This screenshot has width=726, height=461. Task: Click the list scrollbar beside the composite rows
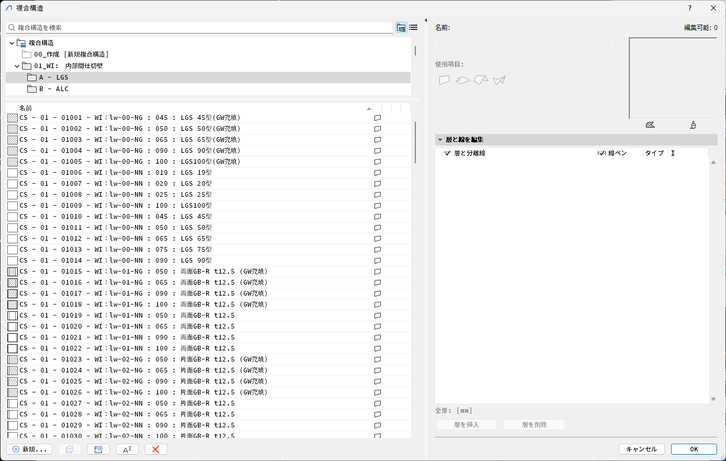click(415, 142)
